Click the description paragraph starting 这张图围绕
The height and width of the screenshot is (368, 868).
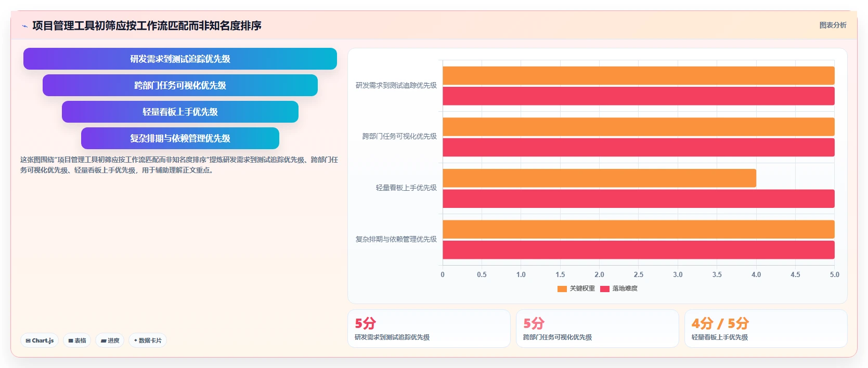click(x=179, y=165)
